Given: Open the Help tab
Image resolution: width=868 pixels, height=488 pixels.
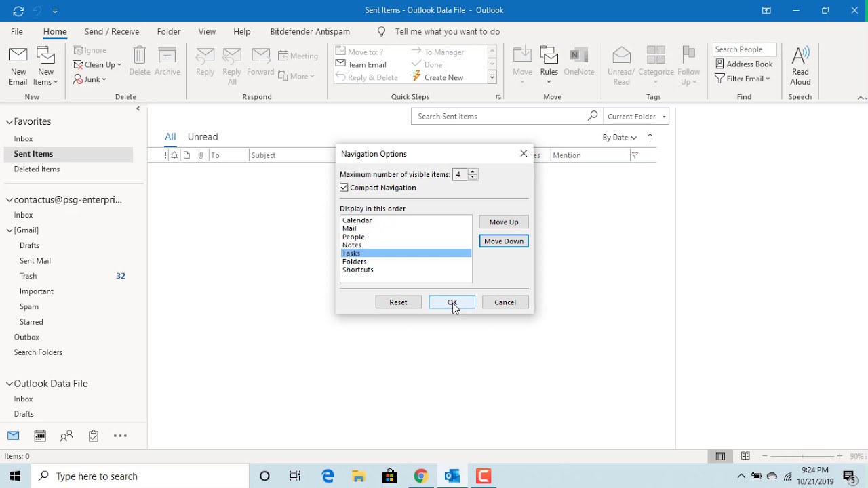Looking at the screenshot, I should (x=242, y=31).
